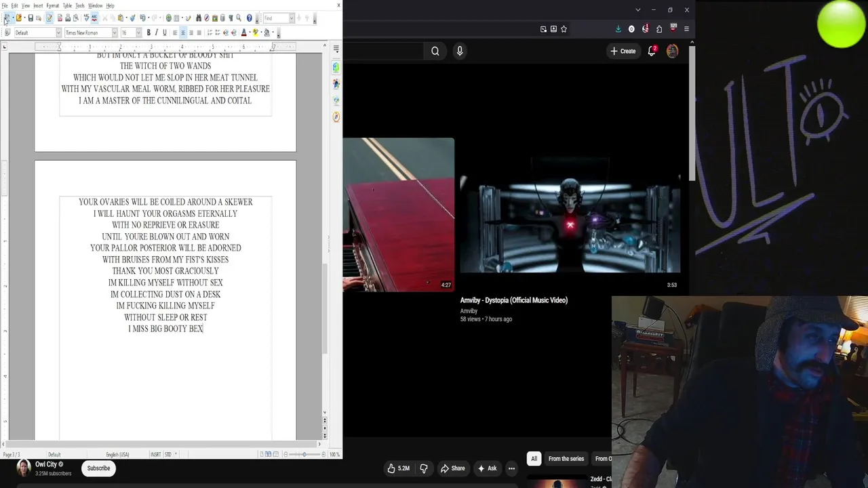
Task: Click the YouTube search magnifier button
Action: point(435,51)
